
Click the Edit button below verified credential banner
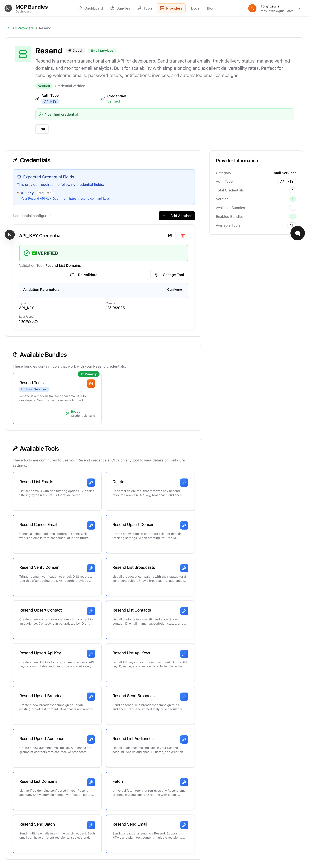pyautogui.click(x=42, y=129)
